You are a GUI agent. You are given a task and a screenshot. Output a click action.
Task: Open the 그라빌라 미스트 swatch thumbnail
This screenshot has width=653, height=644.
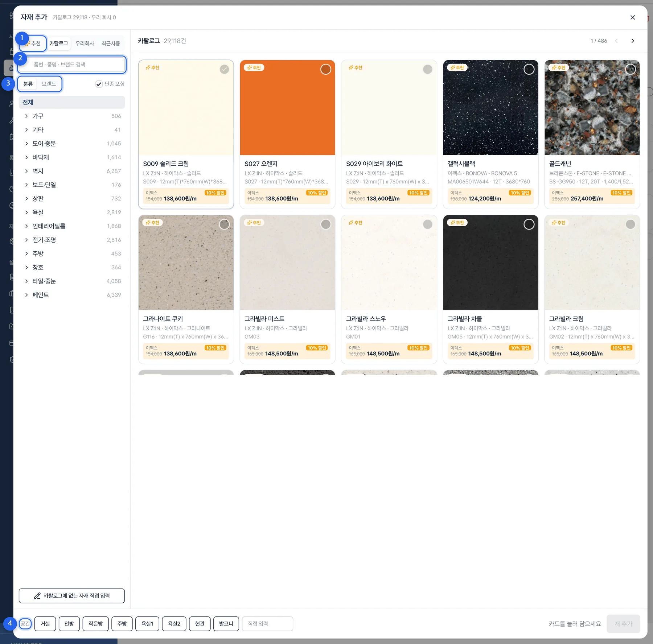(287, 263)
